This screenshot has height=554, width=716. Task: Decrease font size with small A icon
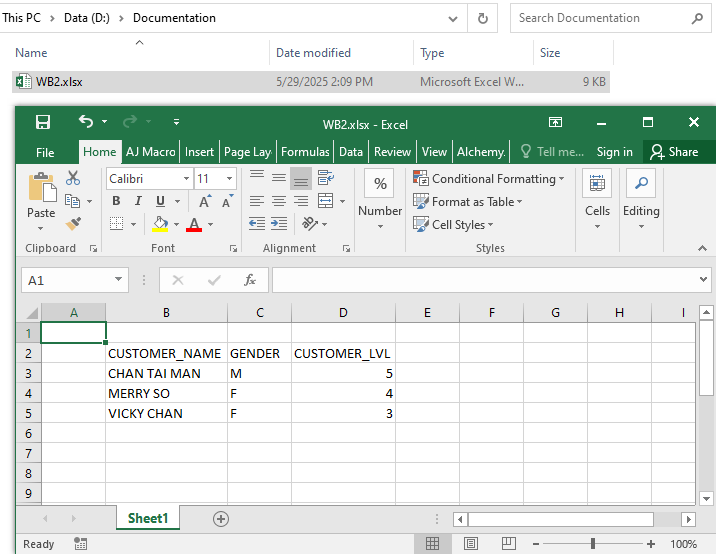[x=227, y=201]
